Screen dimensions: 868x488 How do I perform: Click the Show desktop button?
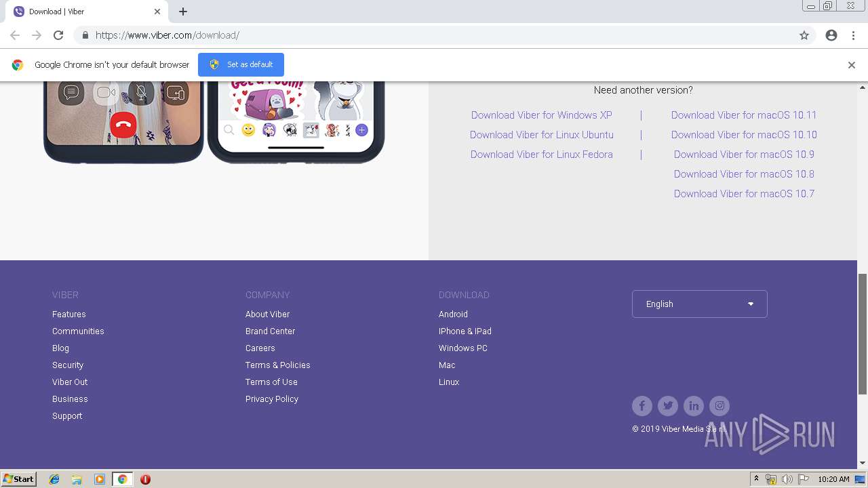click(861, 479)
